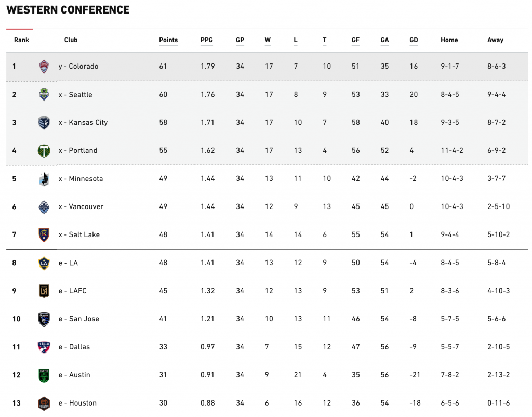Sort by GF goals-for header
Viewport: 532px width, 417px height.
[355, 40]
